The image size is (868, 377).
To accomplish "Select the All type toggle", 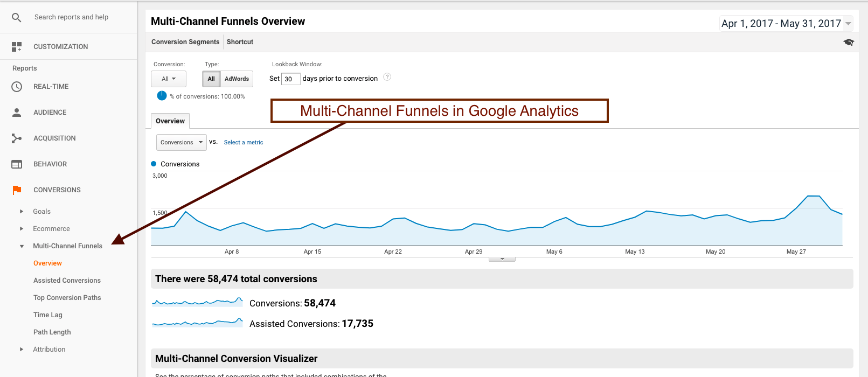I will click(211, 79).
